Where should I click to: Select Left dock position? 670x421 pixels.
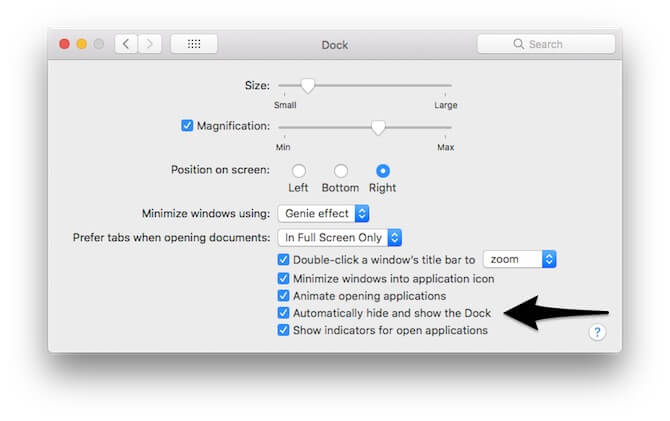click(298, 171)
